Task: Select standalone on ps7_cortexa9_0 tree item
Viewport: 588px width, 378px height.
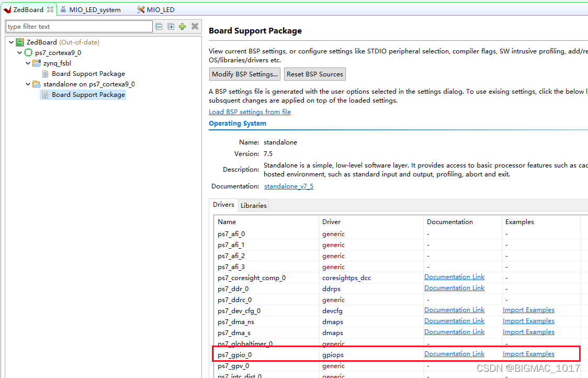Action: click(x=89, y=84)
